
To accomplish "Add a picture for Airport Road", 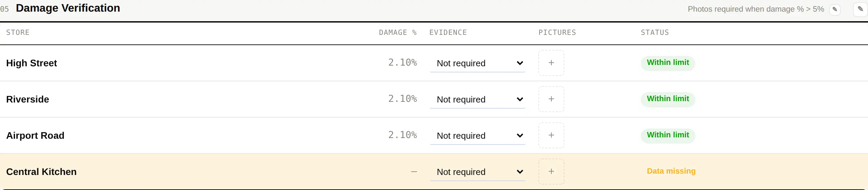I will (x=551, y=135).
